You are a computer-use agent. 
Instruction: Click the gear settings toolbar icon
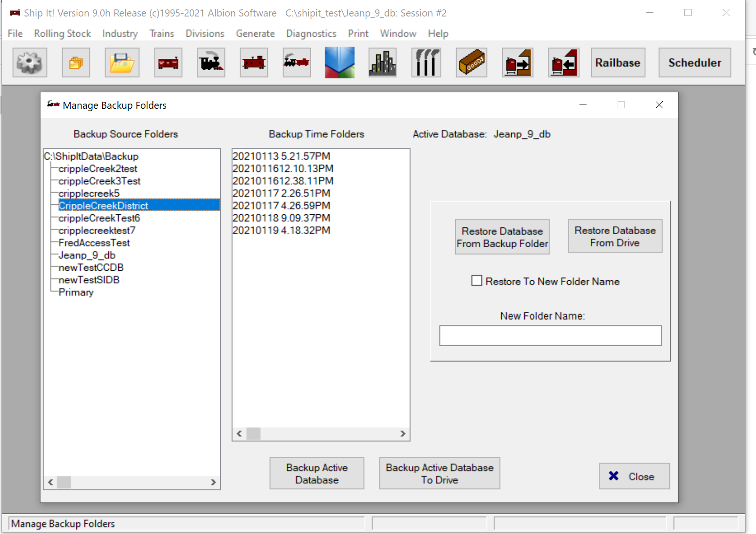coord(30,63)
